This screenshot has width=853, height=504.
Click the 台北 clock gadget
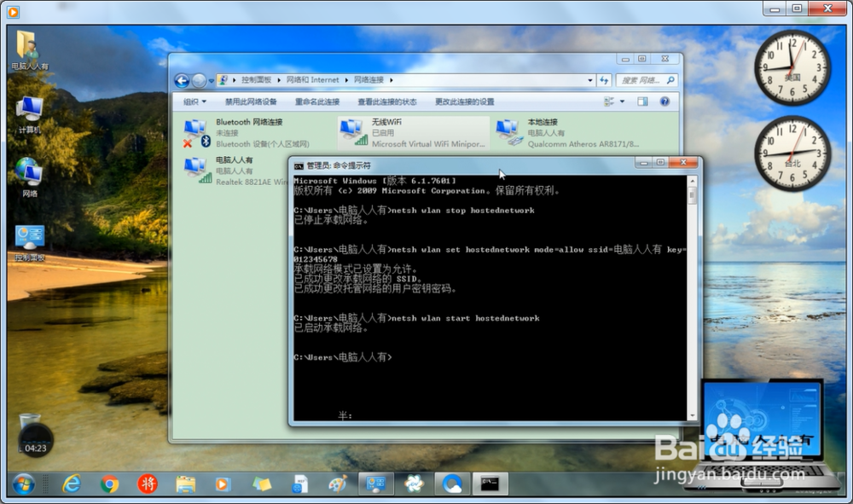tap(792, 154)
